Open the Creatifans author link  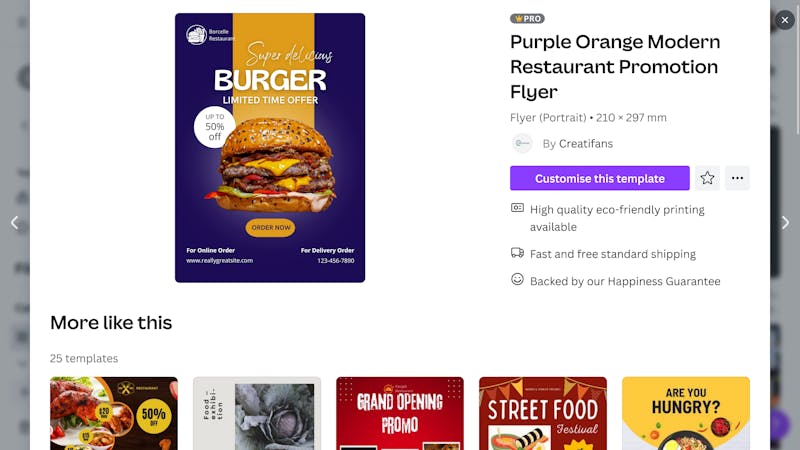586,143
